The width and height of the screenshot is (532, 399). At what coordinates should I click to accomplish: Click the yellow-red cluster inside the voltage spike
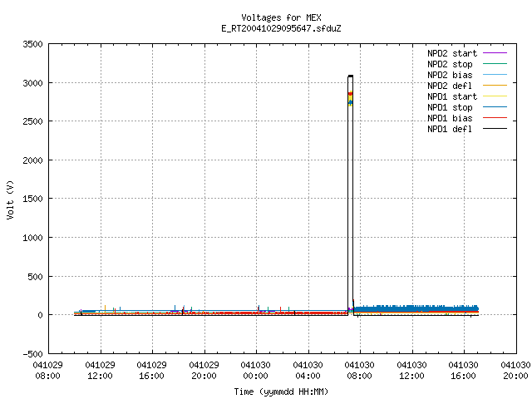pos(351,98)
